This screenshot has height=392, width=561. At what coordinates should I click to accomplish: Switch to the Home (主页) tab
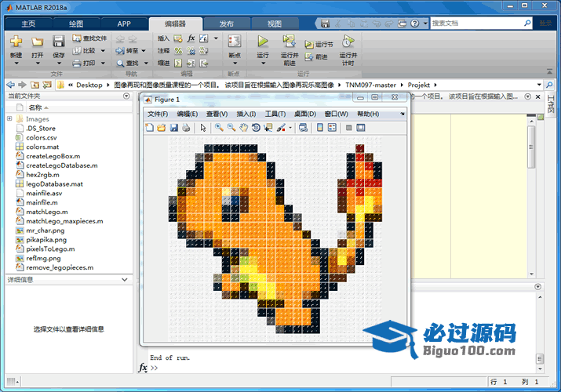coord(28,24)
